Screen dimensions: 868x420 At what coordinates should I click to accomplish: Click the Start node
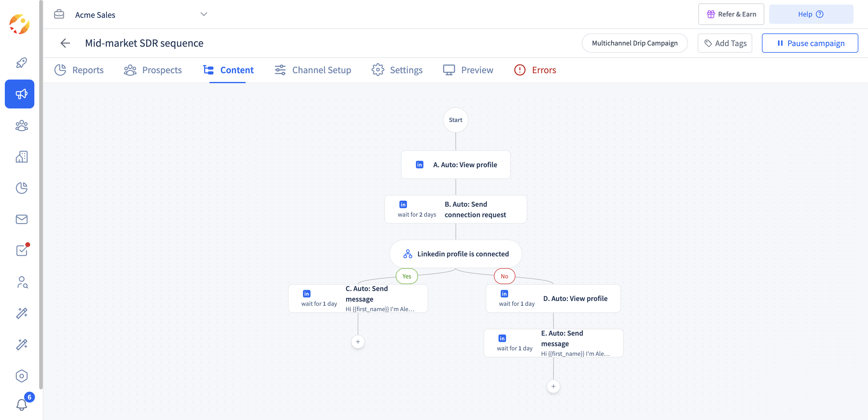coord(456,120)
